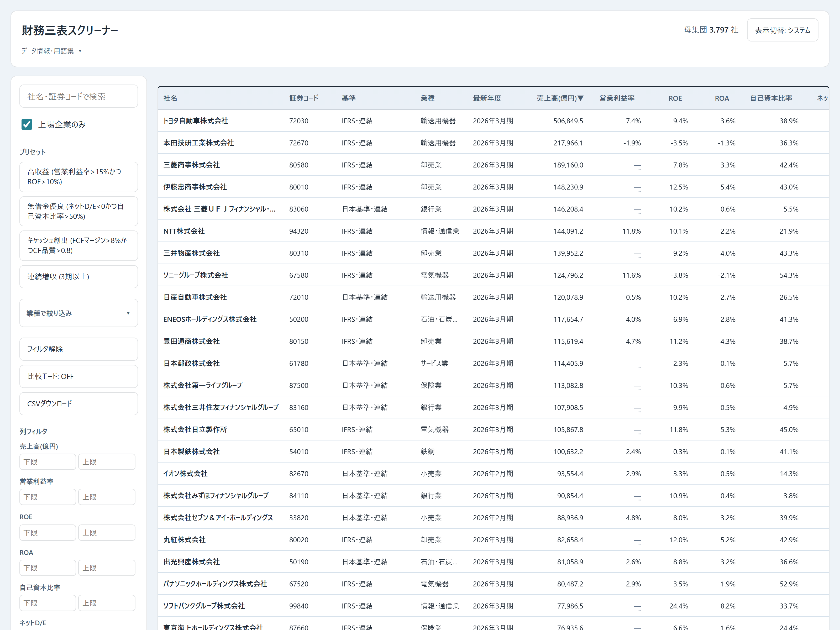
Task: Click the ROE 上限 filter input
Action: 107,533
